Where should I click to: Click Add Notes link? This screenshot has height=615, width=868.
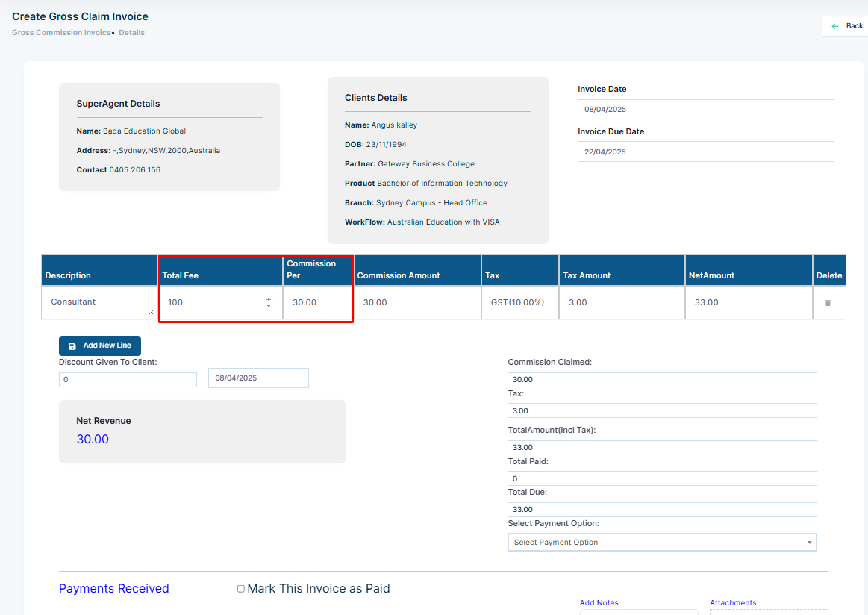click(599, 602)
